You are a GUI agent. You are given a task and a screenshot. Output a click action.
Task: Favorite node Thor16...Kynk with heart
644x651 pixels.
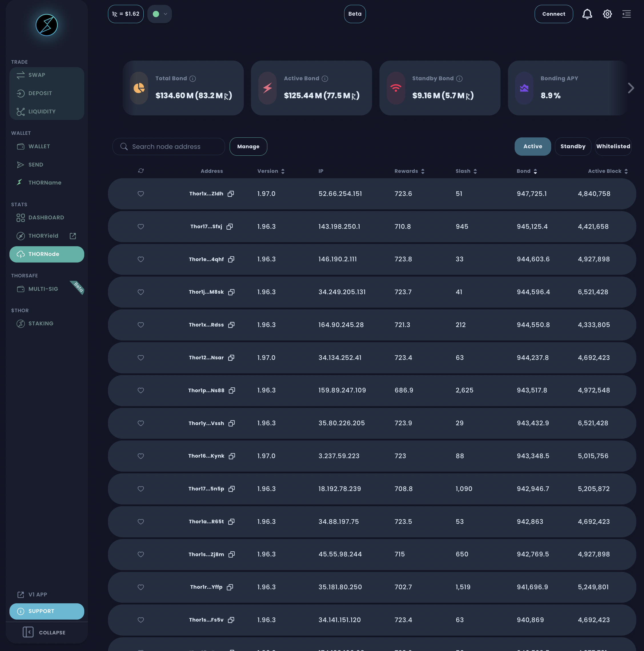pyautogui.click(x=141, y=456)
